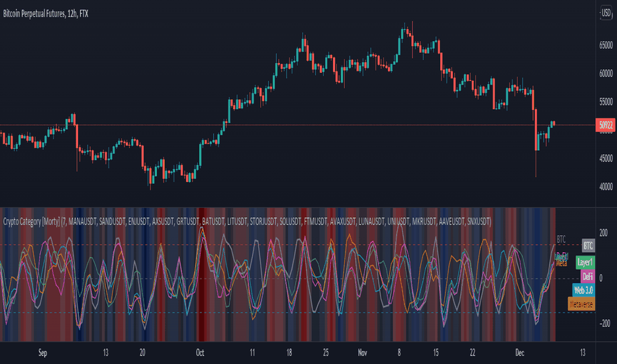The image size is (617, 364).
Task: Select the 65000 price axis label
Action: pos(606,45)
